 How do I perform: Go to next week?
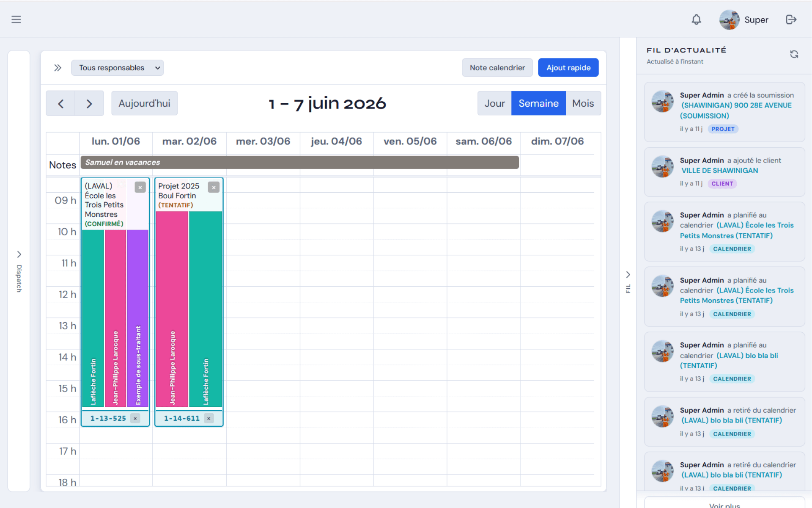(x=89, y=103)
